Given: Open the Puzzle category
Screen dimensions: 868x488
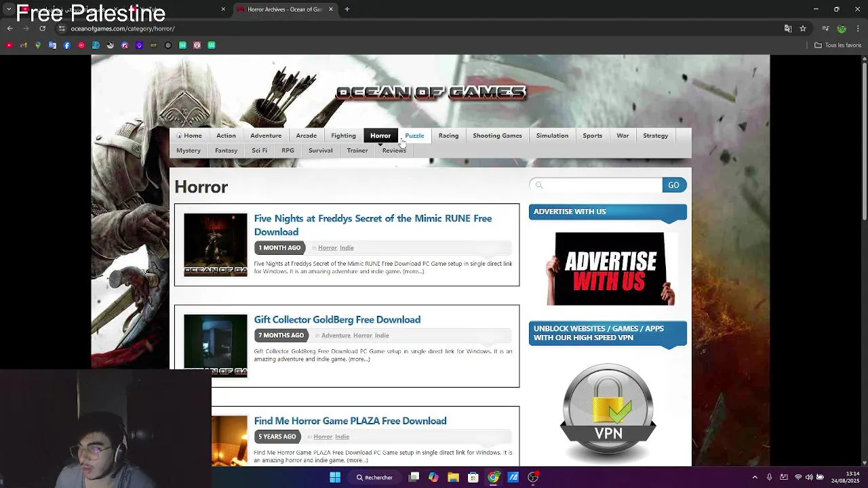Looking at the screenshot, I should [x=414, y=136].
